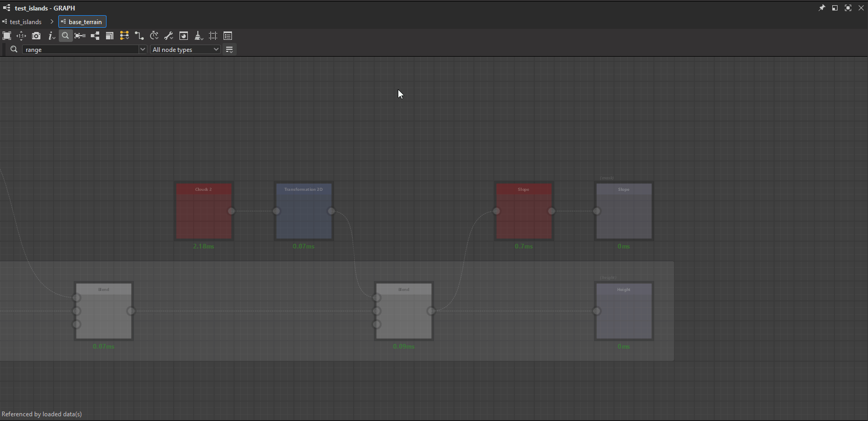
Task: Click the magnifier icon beside the search field
Action: [x=14, y=49]
